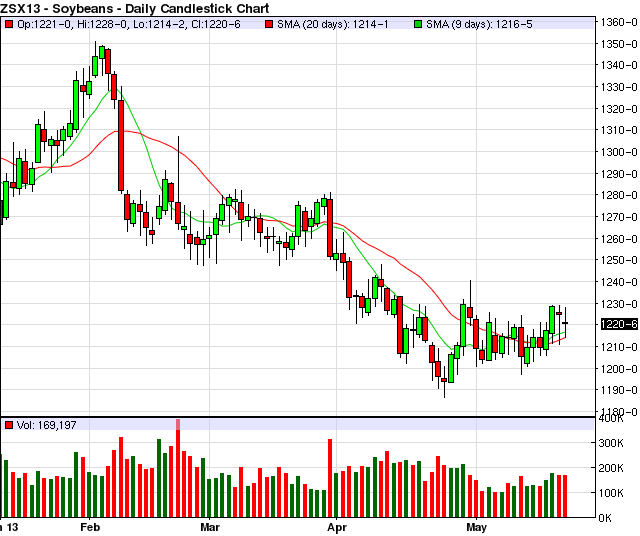The width and height of the screenshot is (640, 536).
Task: Click the 'SMA (9 days): 1216-5' label
Action: pos(479,24)
